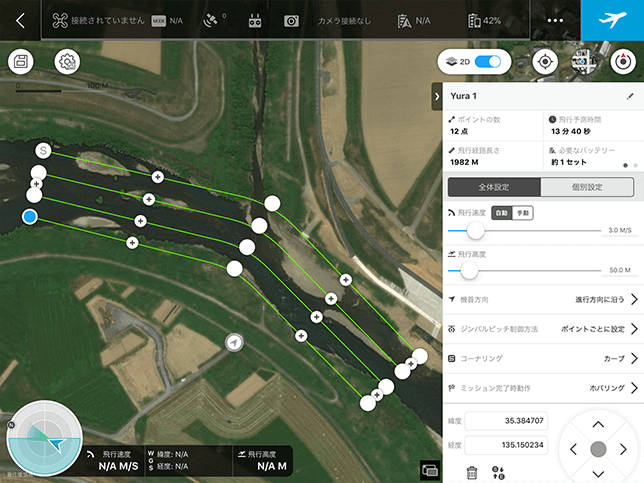Edit mission name Yura 1 with pencil
Viewport: 644px width, 483px height.
[630, 97]
